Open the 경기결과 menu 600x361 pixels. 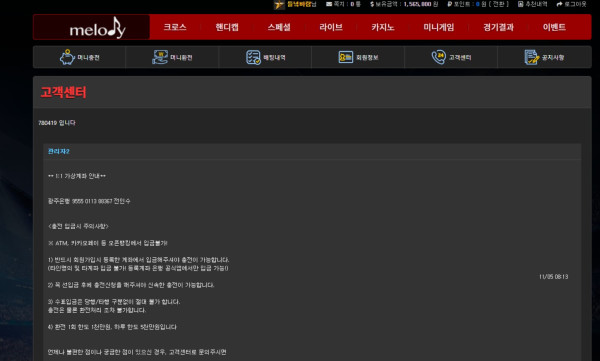tap(498, 27)
